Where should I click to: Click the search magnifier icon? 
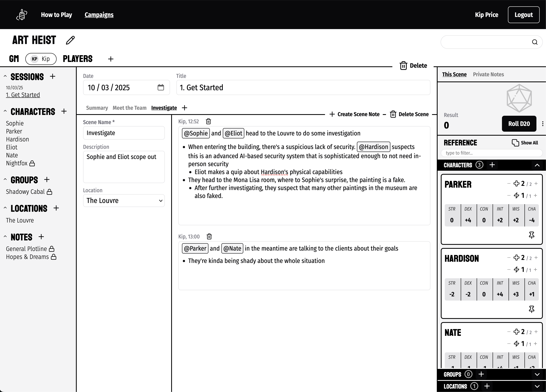[x=535, y=42]
